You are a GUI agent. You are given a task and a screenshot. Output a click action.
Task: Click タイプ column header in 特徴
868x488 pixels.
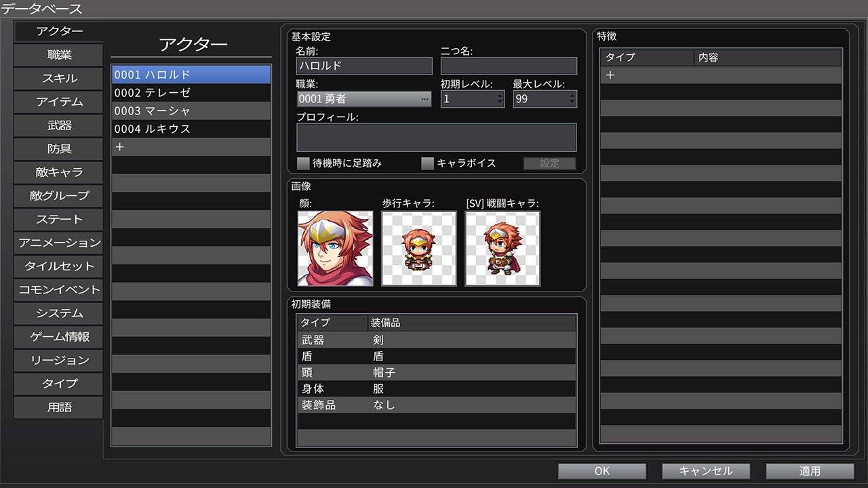[x=647, y=58]
